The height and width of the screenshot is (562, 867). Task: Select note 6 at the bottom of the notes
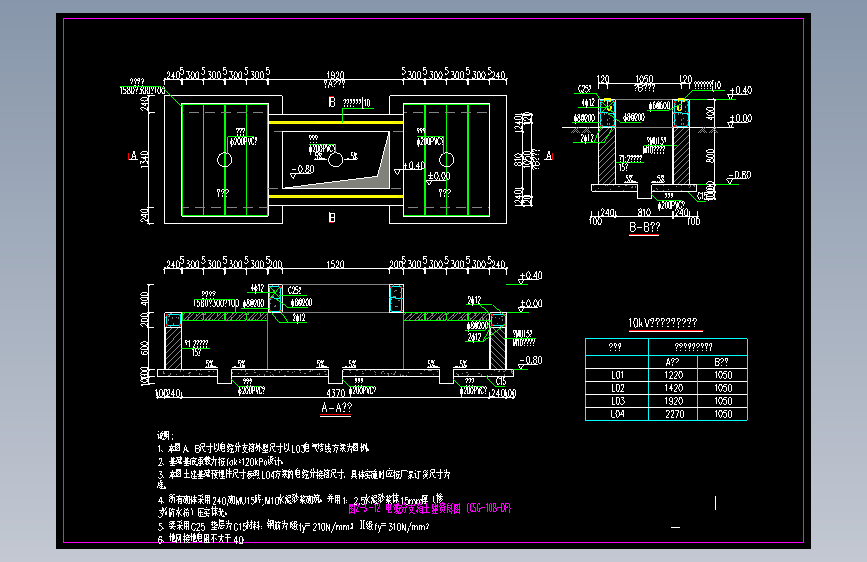pyautogui.click(x=201, y=539)
